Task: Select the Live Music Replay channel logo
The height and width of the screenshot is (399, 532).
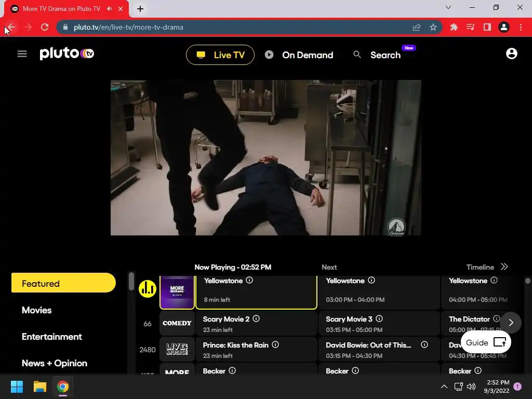Action: pyautogui.click(x=177, y=349)
